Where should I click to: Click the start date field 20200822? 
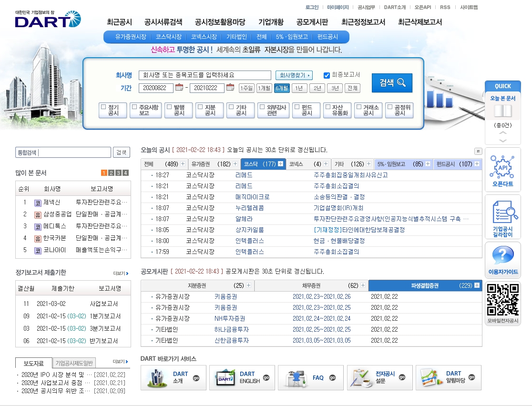coord(156,88)
